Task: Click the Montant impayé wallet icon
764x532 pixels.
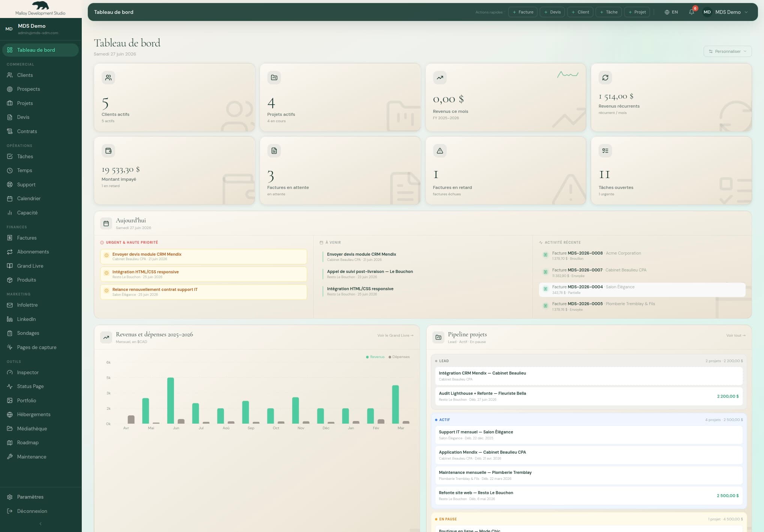Action: pyautogui.click(x=108, y=151)
